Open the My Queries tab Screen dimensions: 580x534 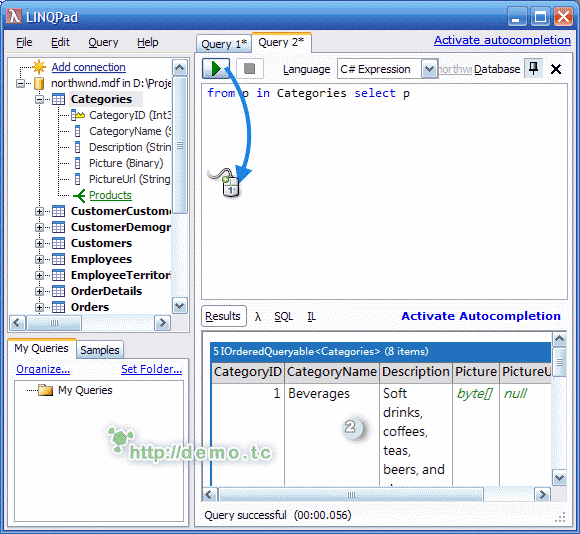(41, 348)
